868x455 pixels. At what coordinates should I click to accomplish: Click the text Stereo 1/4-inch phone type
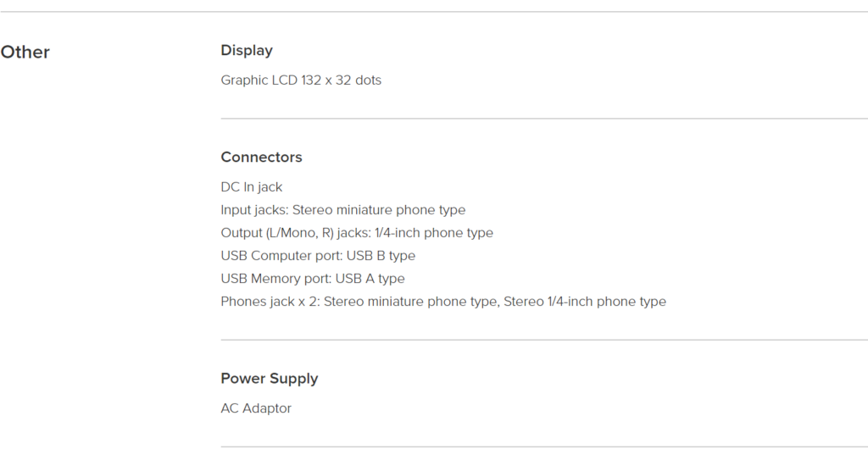pyautogui.click(x=585, y=302)
